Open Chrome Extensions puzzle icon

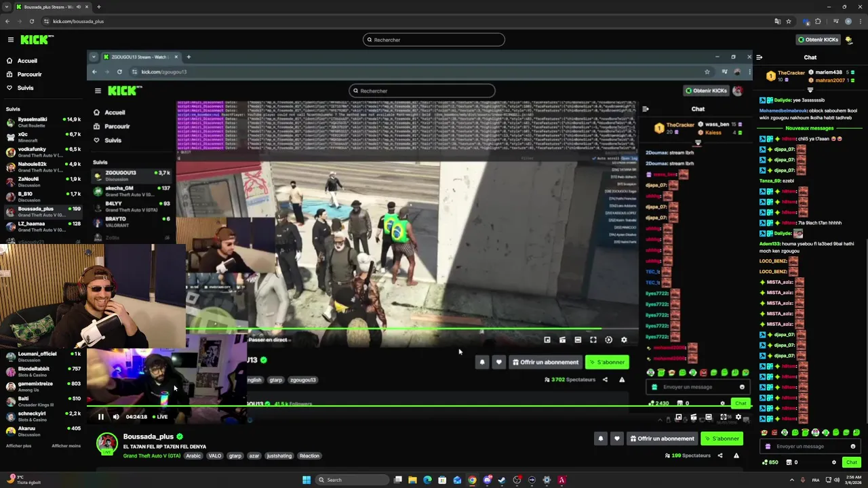click(x=818, y=22)
